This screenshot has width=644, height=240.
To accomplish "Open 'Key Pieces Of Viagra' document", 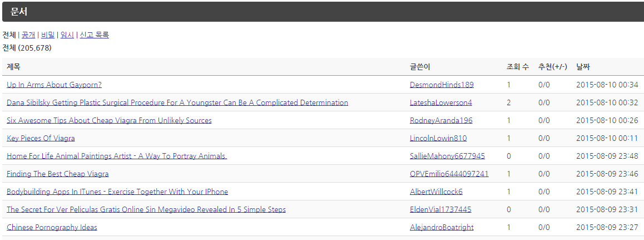I will tap(41, 138).
